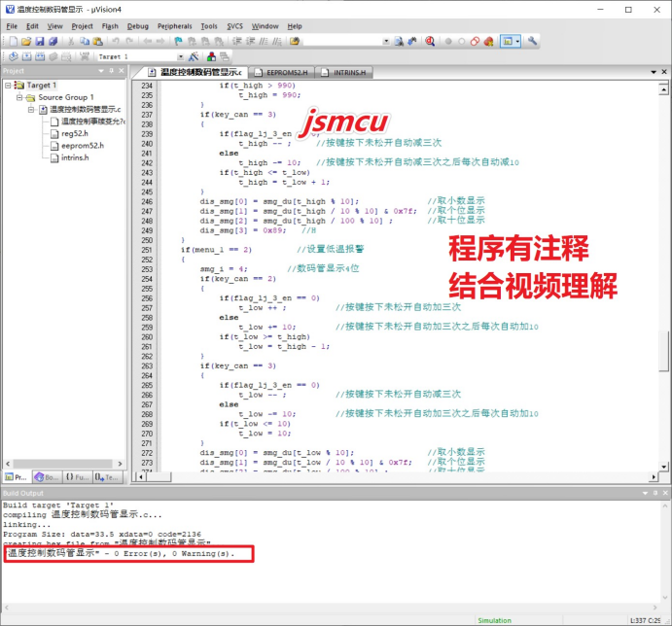Image resolution: width=672 pixels, height=626 pixels.
Task: Cut the selection with the scissors icon
Action: (71, 41)
